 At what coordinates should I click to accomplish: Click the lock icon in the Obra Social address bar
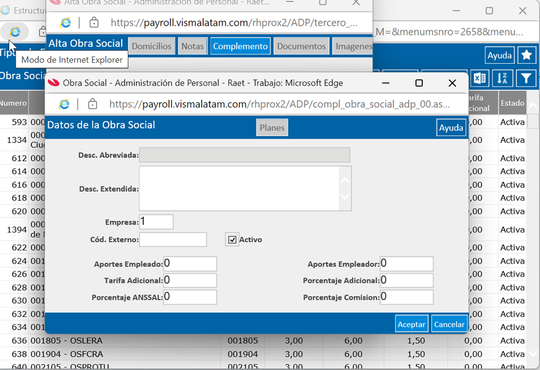pos(92,104)
